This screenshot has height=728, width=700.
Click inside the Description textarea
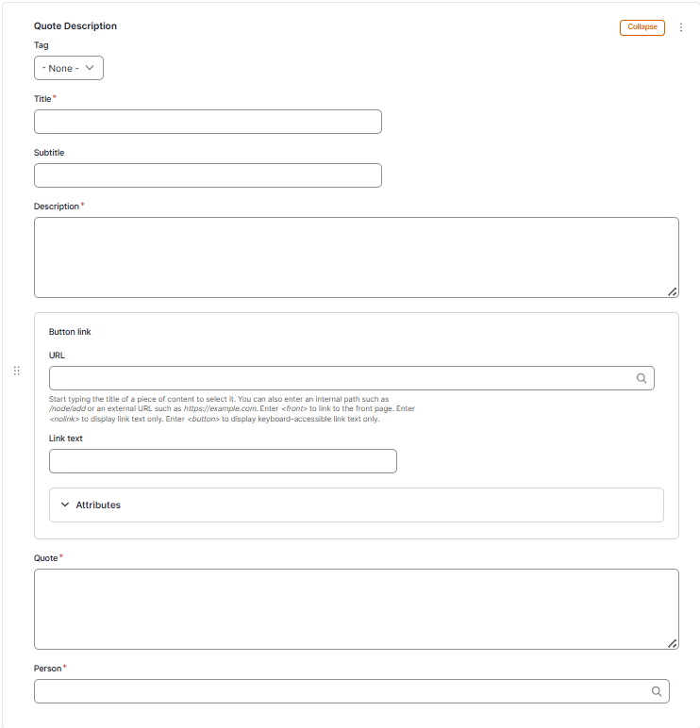pyautogui.click(x=356, y=257)
